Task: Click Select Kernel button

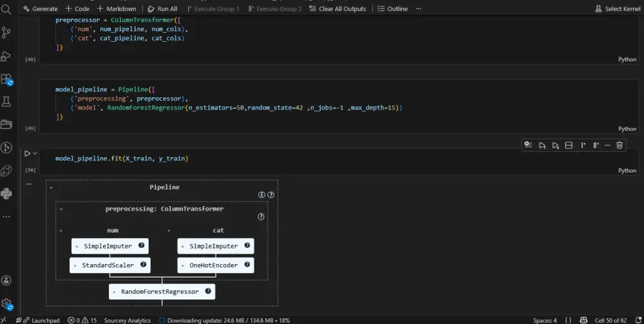Action: [618, 8]
